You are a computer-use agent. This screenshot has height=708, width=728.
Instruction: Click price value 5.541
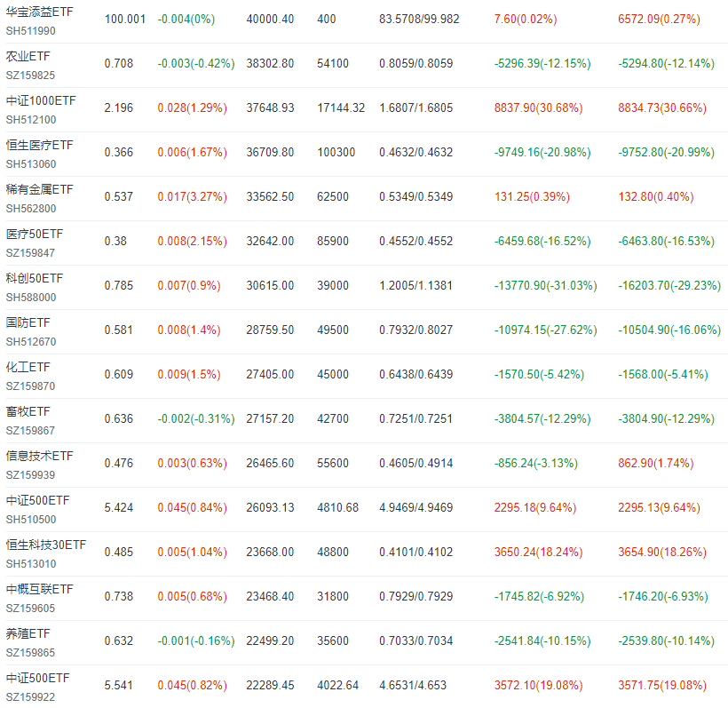[x=119, y=685]
